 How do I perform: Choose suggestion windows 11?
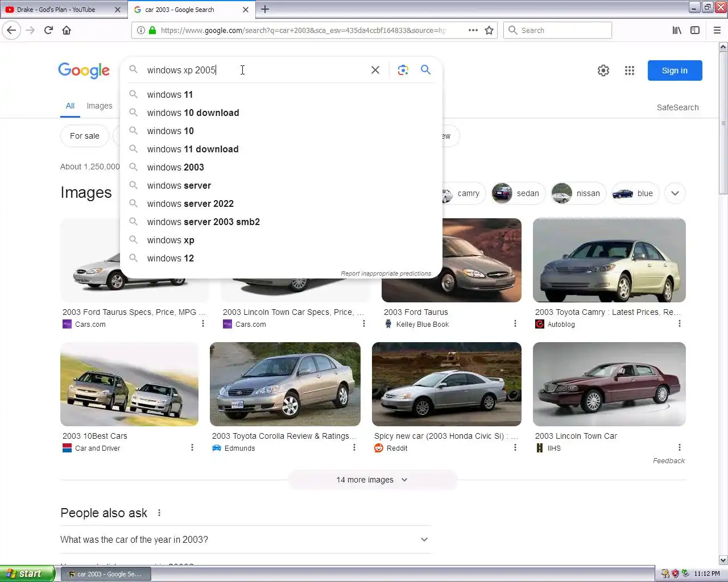282,94
